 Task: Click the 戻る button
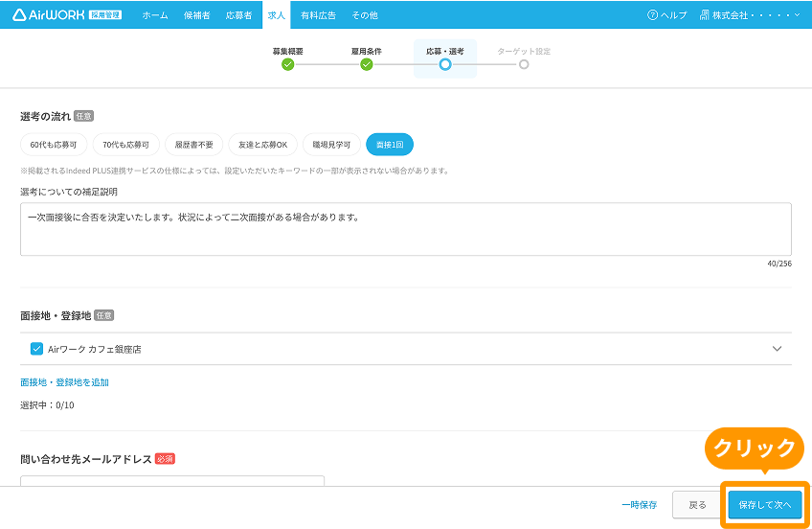coord(697,505)
